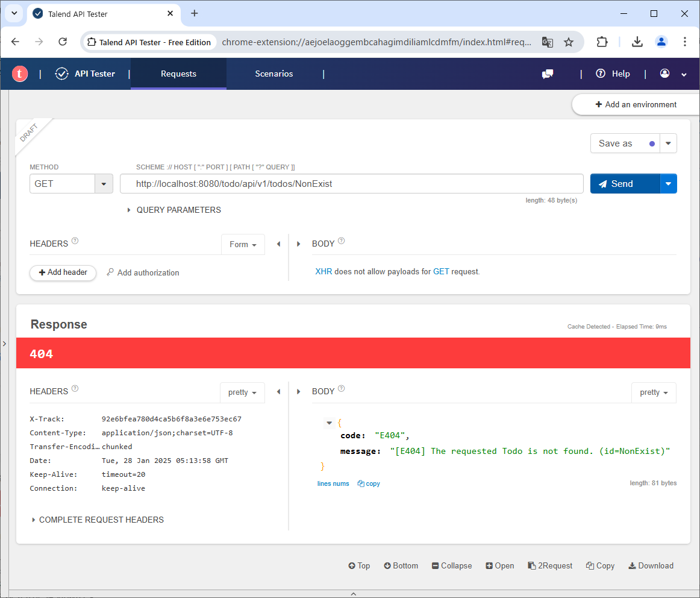Click the request URL input field
Viewport: 700px width, 598px height.
tap(351, 184)
